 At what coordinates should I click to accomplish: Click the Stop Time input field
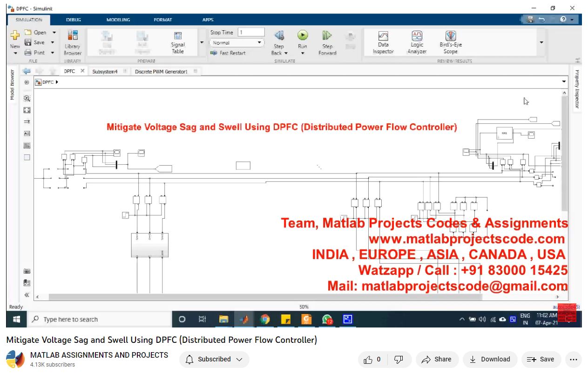pos(251,32)
